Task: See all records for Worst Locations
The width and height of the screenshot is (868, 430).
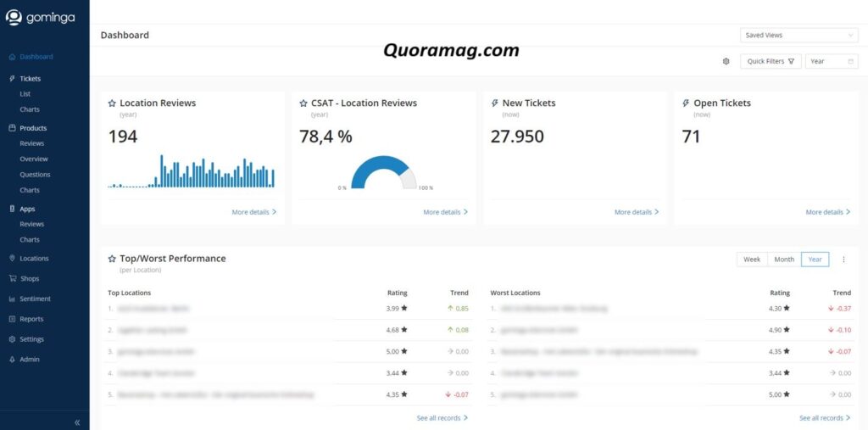Action: 825,418
